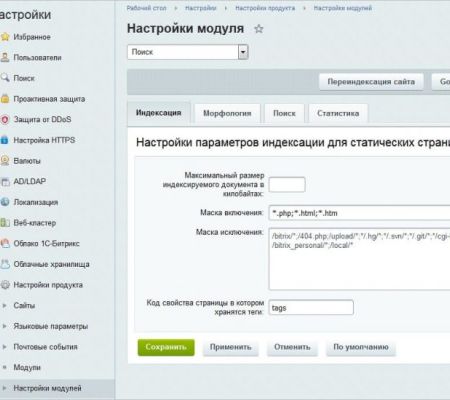The width and height of the screenshot is (450, 400).
Task: Open Избранное in the sidebar
Action: click(x=32, y=37)
